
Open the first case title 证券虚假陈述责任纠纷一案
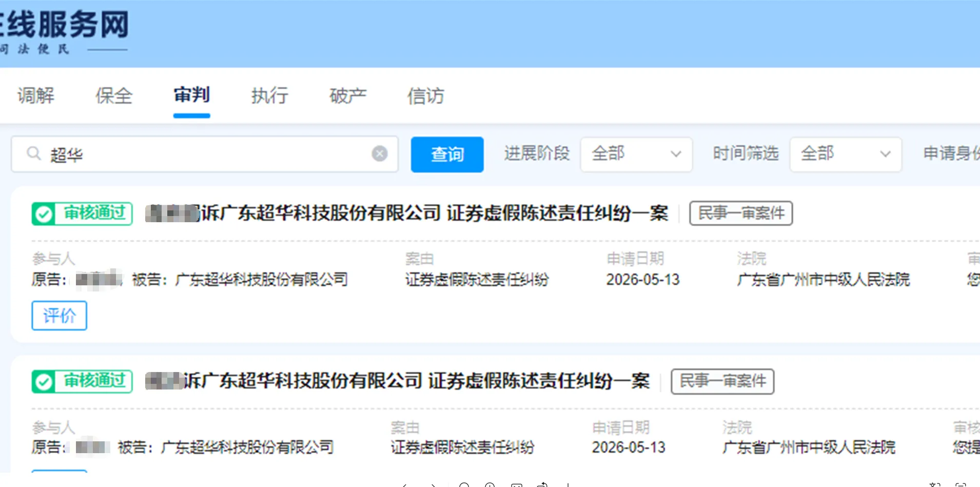[407, 213]
